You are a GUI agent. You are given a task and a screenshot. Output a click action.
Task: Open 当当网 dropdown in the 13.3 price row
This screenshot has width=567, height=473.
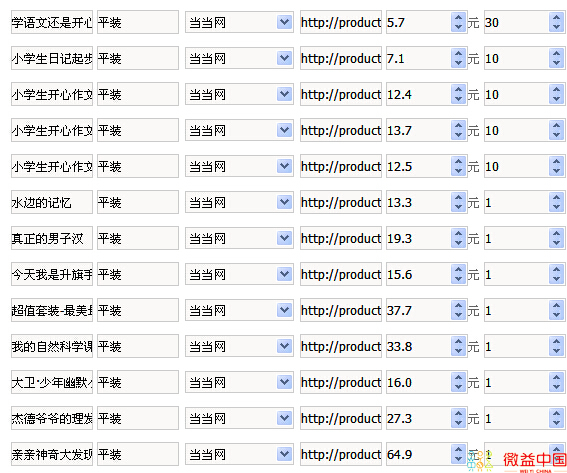click(285, 202)
